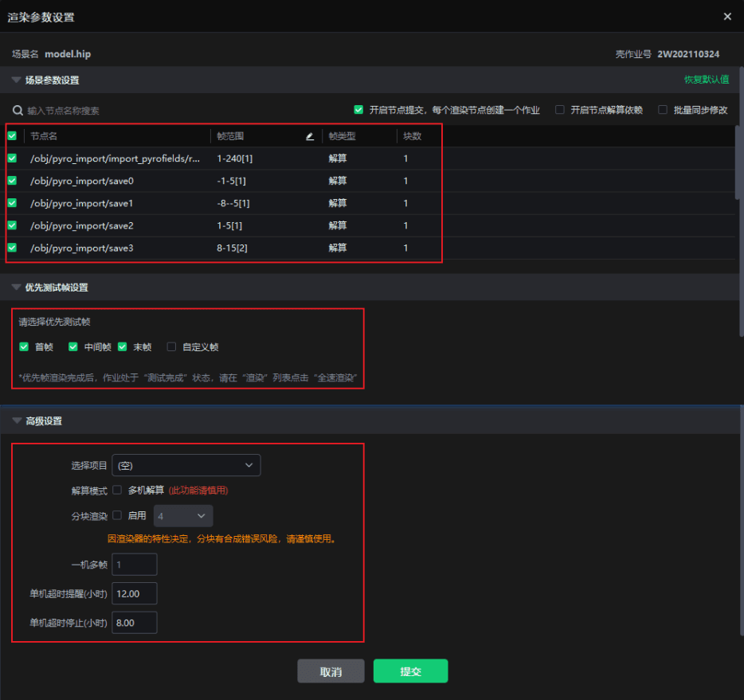This screenshot has height=700, width=744.
Task: Enable 开启节点解算依赖 checkbox
Action: [x=560, y=110]
